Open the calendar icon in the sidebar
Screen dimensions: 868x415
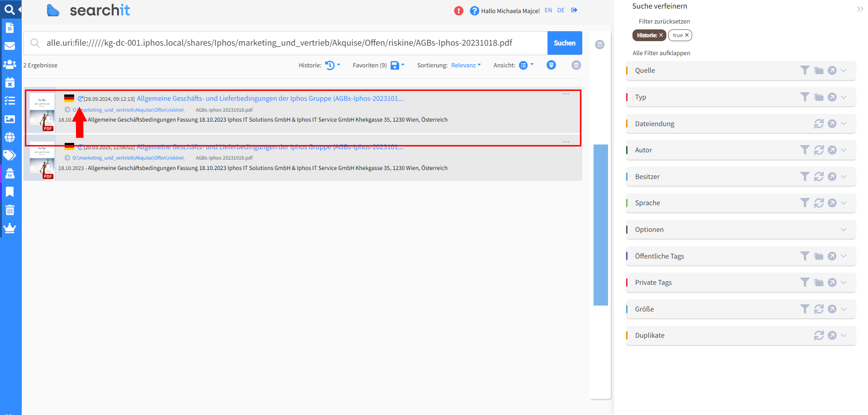click(9, 82)
